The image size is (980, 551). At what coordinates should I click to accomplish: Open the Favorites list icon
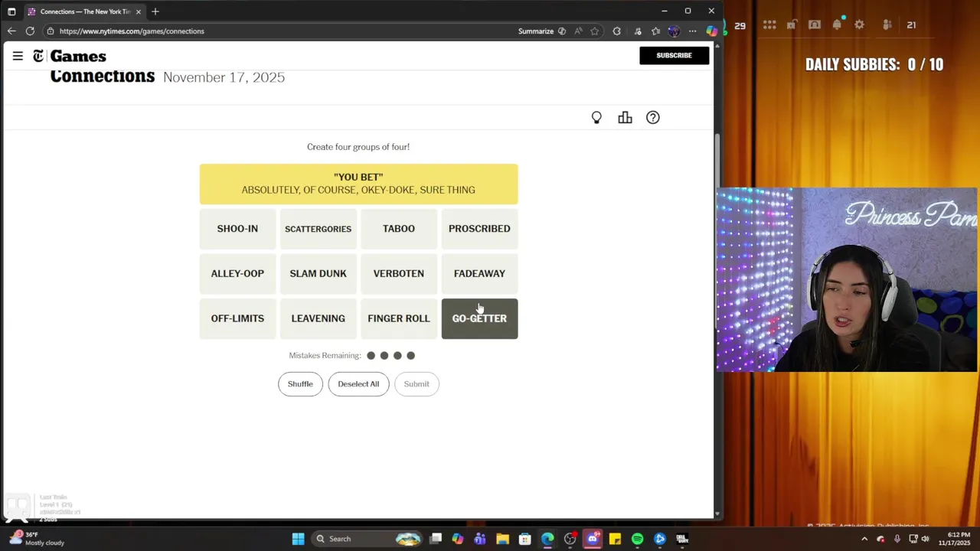pos(655,31)
